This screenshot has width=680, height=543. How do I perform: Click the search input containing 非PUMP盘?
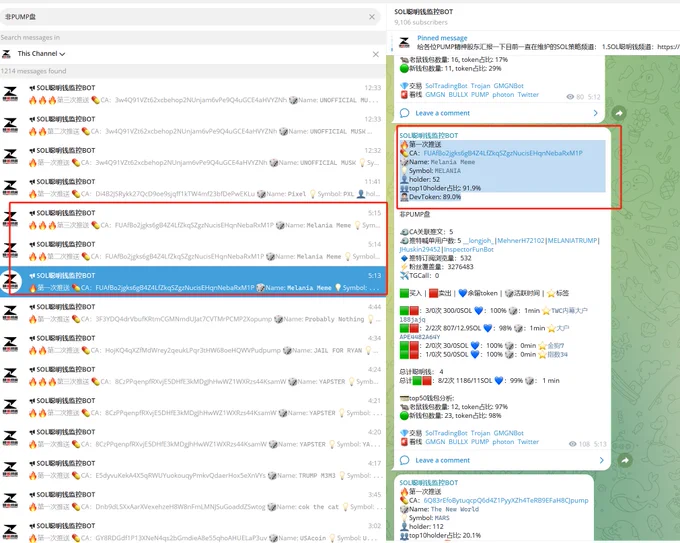click(190, 16)
